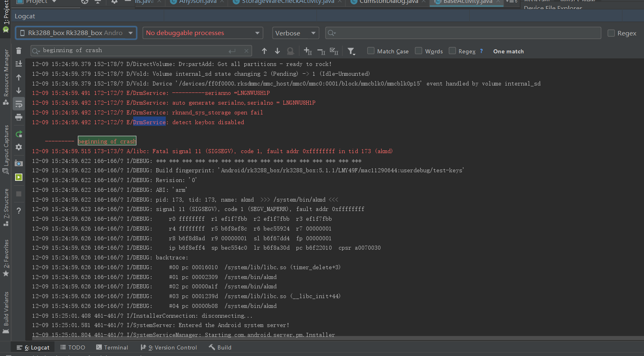The width and height of the screenshot is (644, 356).
Task: Restart logcat with the green arrow icon
Action: (19, 134)
